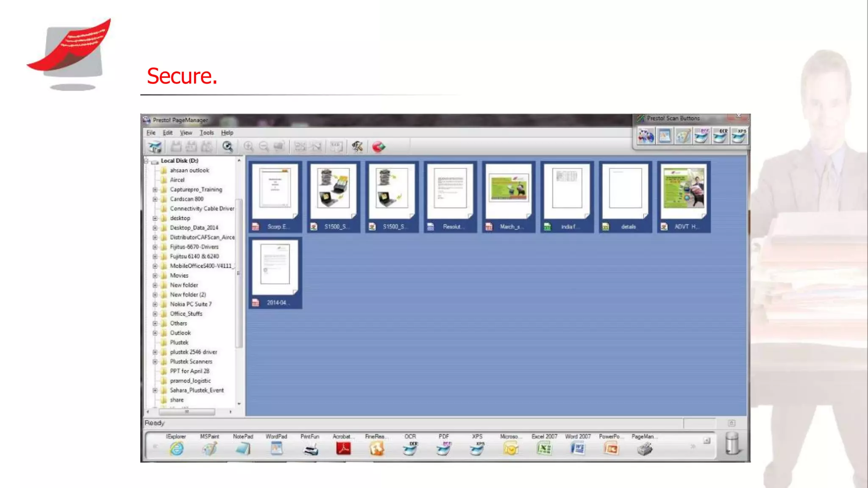
Task: Expand the Capturepro_Training folder
Action: (x=155, y=190)
